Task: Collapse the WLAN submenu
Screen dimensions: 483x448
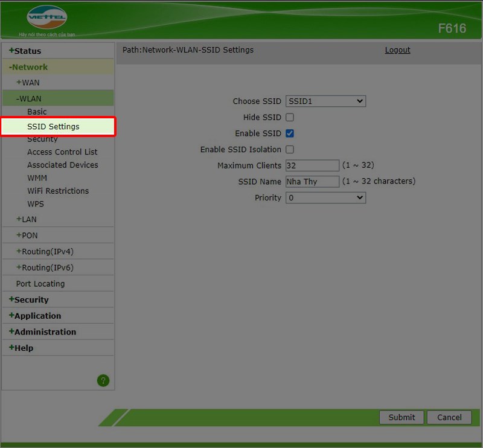Action: (x=29, y=98)
